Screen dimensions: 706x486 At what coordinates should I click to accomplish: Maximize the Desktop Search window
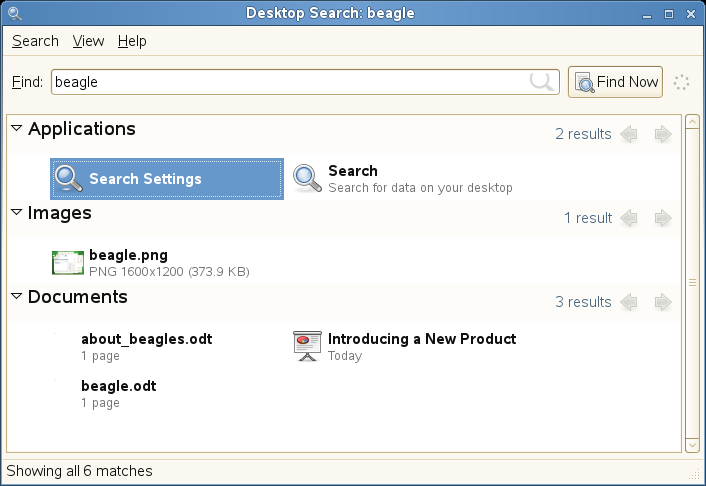coord(669,14)
